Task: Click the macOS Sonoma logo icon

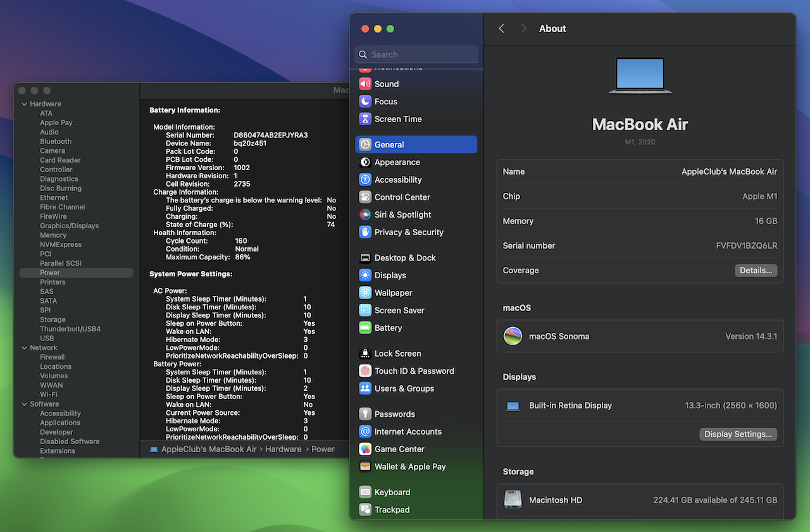Action: point(513,336)
